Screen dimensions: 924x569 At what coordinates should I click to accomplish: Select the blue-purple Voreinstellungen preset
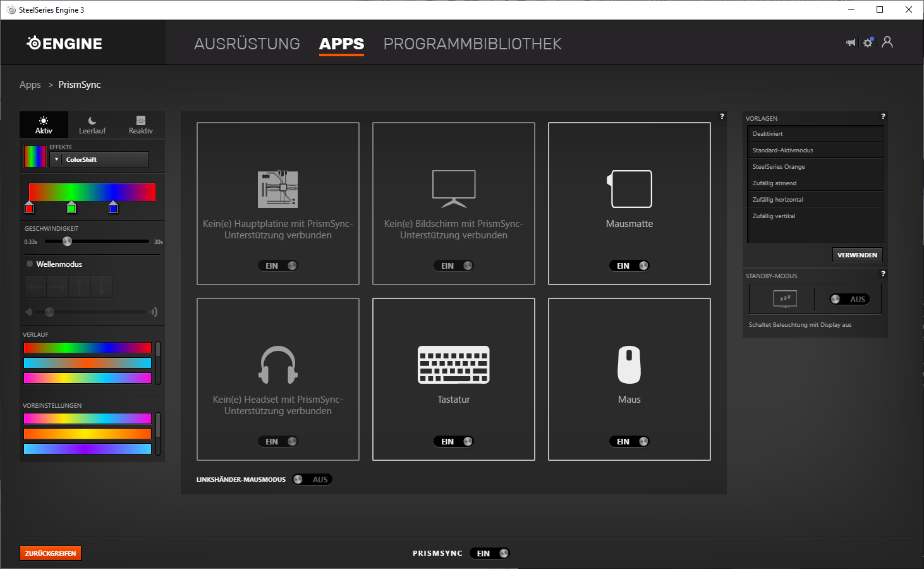point(88,449)
